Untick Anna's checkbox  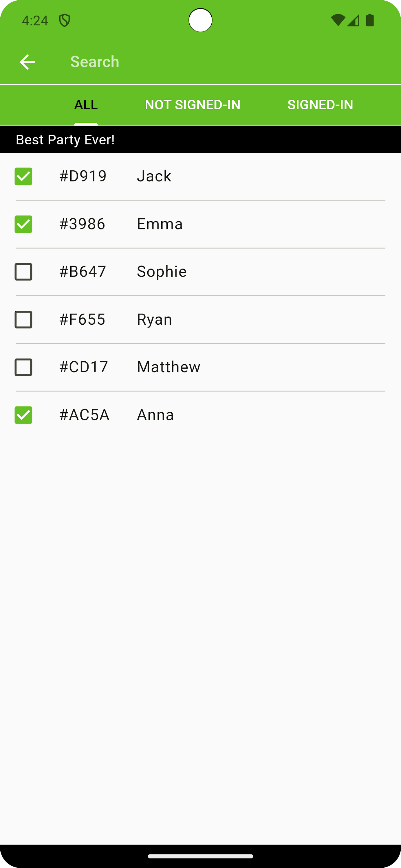click(x=23, y=415)
